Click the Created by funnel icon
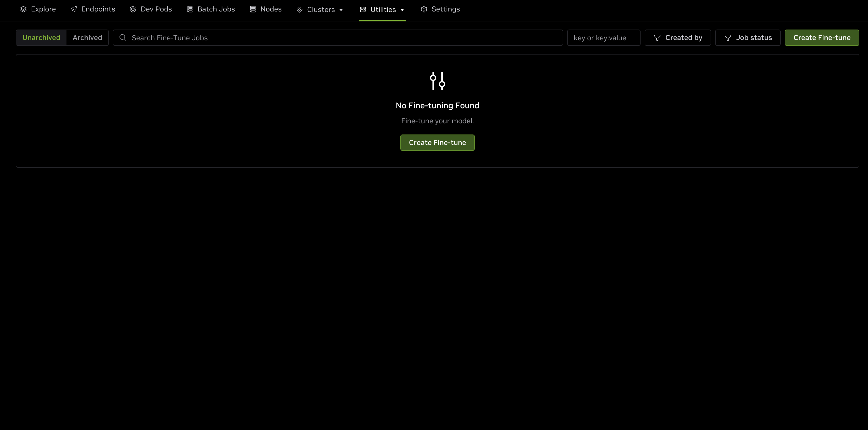 coord(657,37)
